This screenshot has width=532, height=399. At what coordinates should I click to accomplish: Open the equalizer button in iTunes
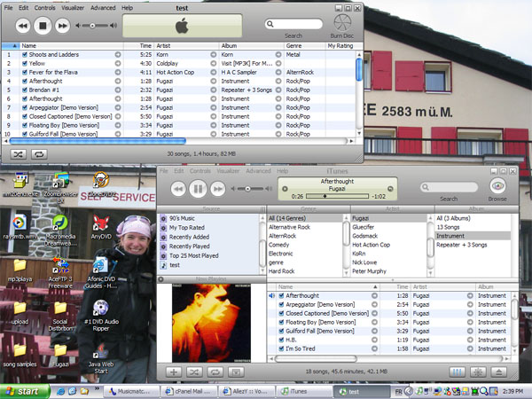[457, 372]
